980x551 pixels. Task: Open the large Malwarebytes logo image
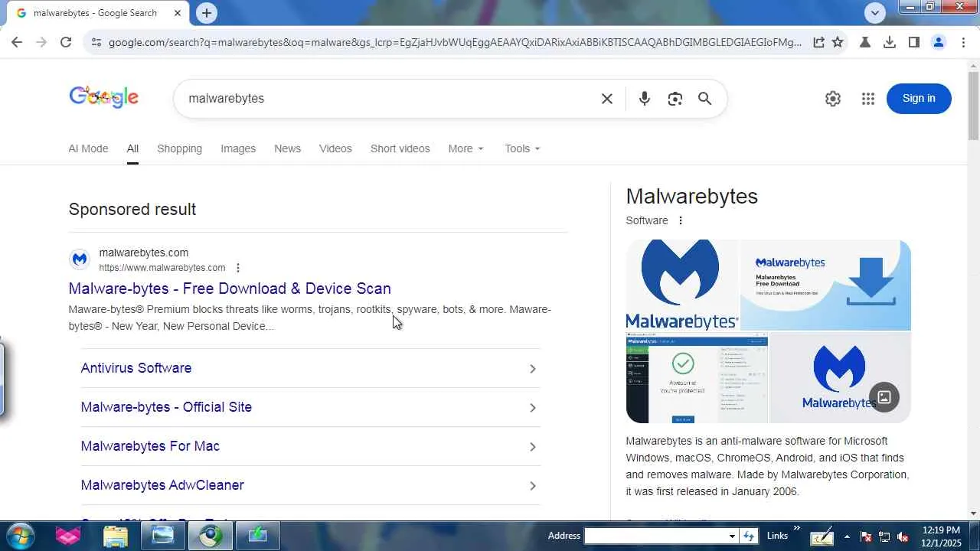click(682, 285)
